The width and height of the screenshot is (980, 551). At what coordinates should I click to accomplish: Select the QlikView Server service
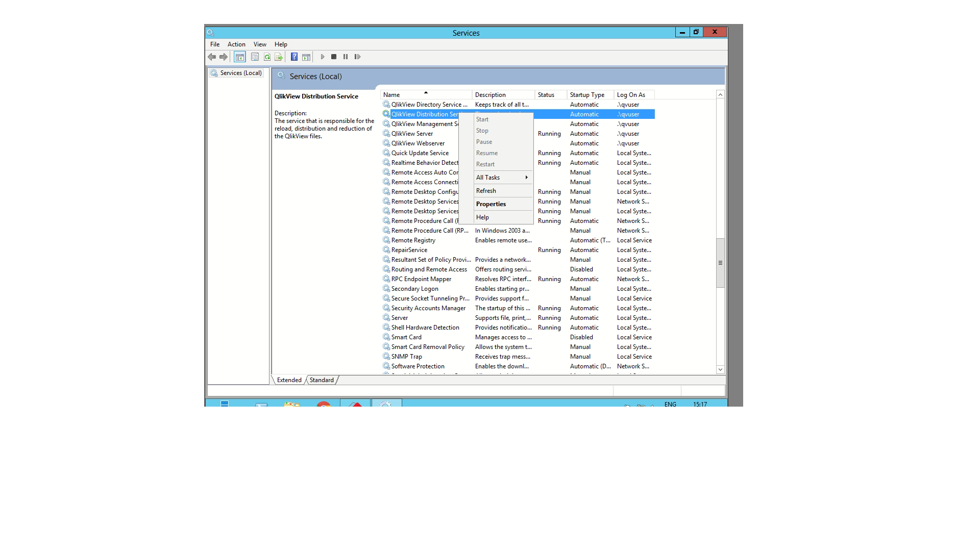[x=518, y=134]
